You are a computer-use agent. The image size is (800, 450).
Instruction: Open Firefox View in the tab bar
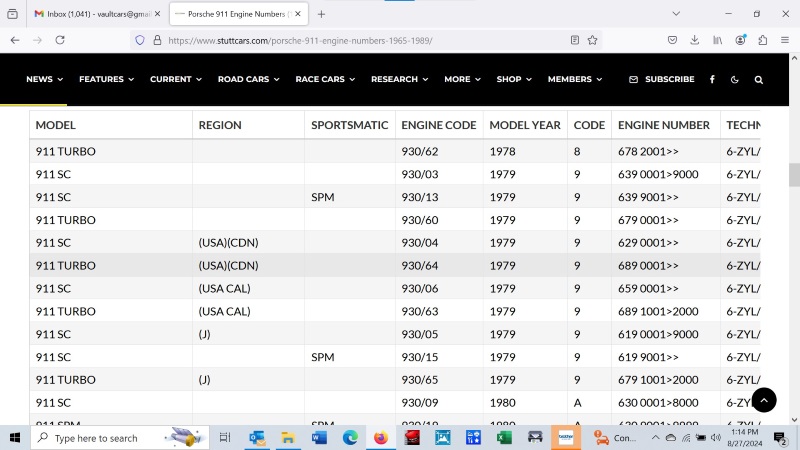coord(13,14)
